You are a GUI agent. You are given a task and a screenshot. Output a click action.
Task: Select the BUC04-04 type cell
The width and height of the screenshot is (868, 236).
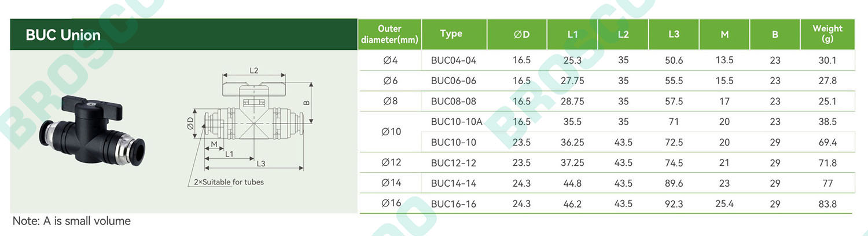(454, 60)
